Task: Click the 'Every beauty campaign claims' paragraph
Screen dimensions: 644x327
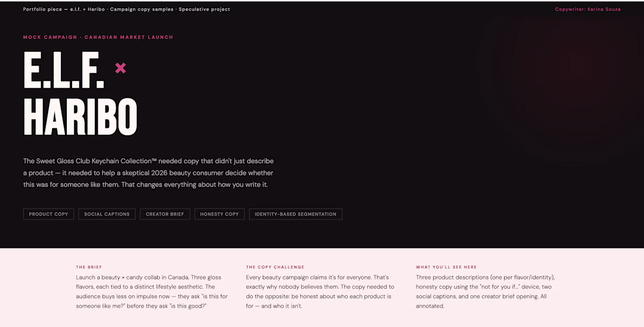Action: [x=320, y=292]
